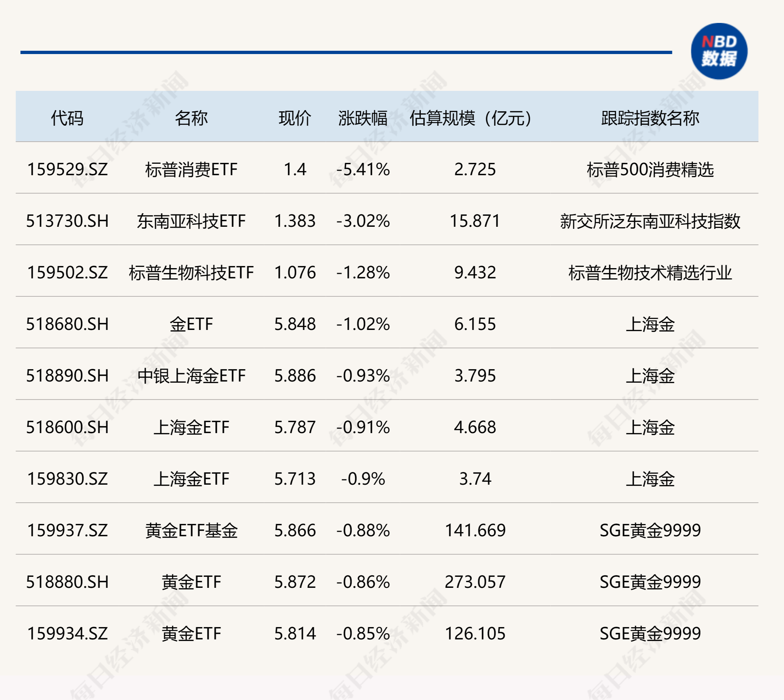Viewport: 784px width, 700px height.
Task: Click 新交所泛东南亚科技指数 index cell
Action: pos(650,221)
